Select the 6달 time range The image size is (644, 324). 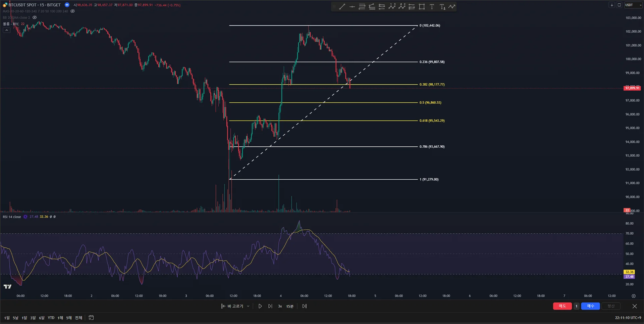[x=42, y=318]
